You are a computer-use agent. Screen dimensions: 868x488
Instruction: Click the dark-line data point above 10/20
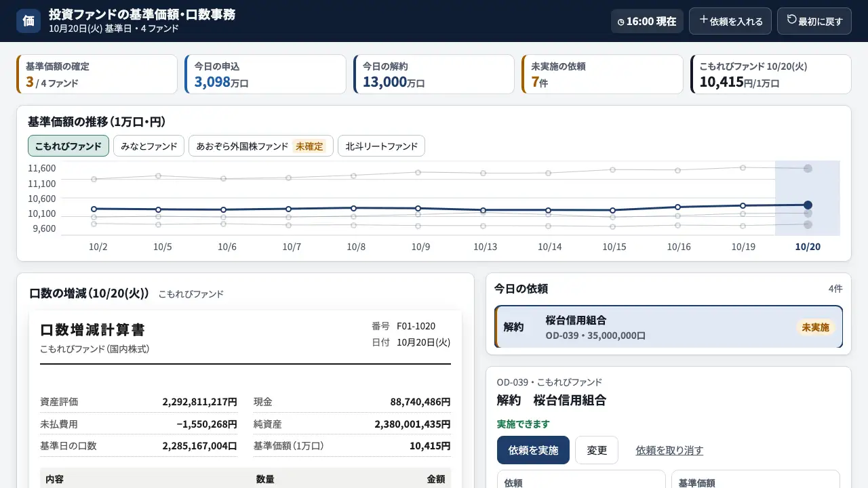pos(808,205)
